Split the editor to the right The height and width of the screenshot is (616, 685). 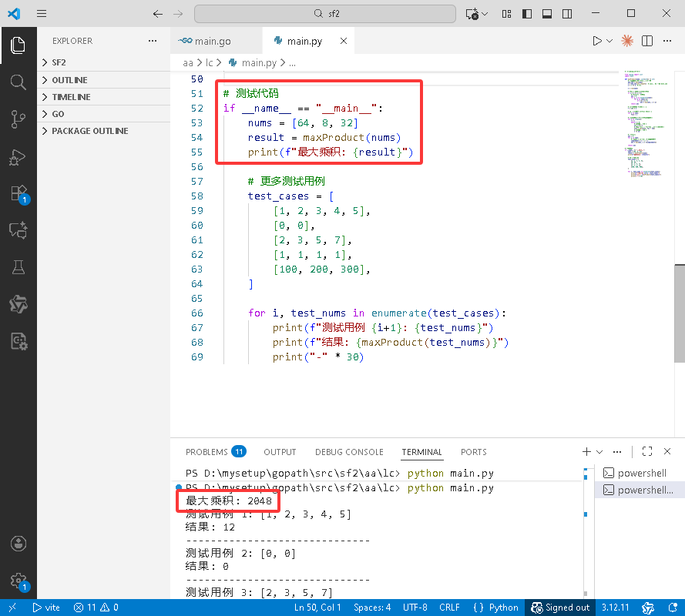[647, 41]
